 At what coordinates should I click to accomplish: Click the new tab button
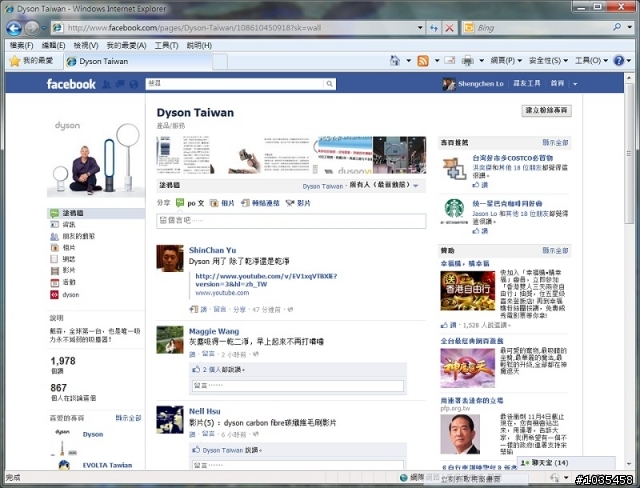pyautogui.click(x=220, y=62)
